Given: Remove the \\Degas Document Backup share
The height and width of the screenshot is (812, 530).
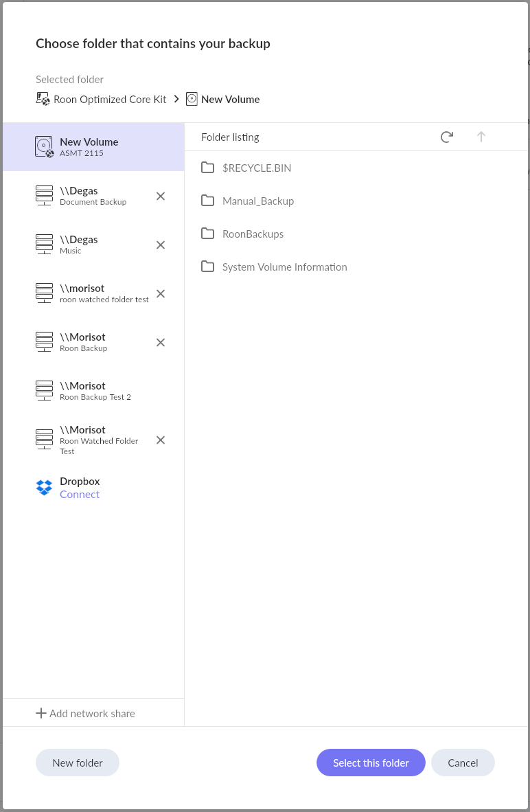Looking at the screenshot, I should pos(161,196).
